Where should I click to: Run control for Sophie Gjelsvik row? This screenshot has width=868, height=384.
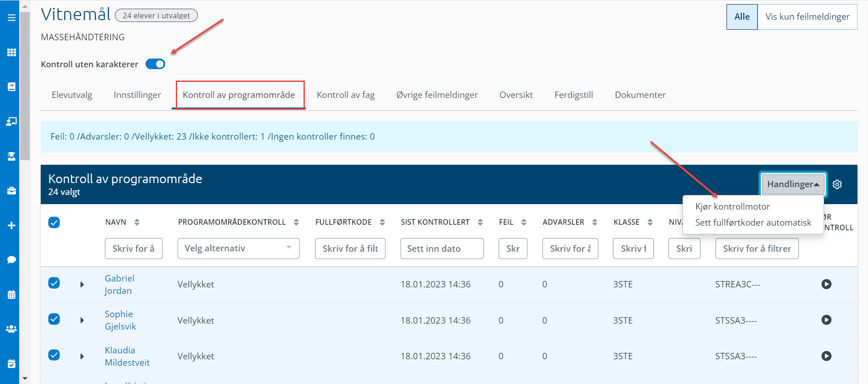pos(826,320)
